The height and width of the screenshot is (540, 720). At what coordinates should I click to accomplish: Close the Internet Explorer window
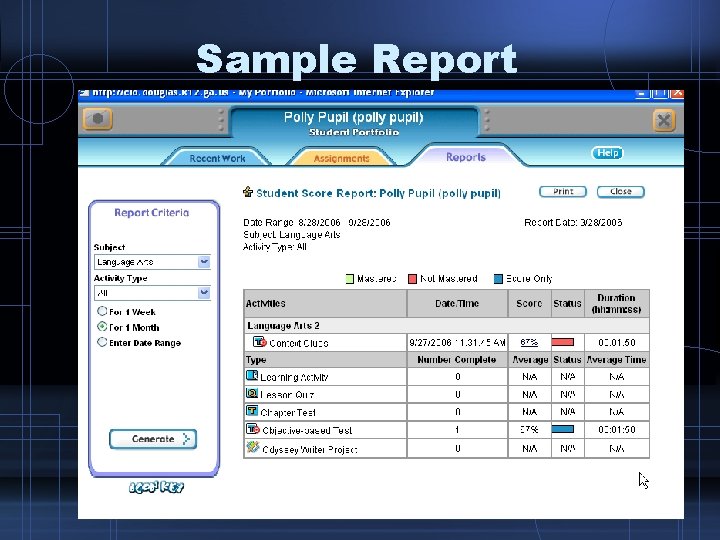pos(677,94)
